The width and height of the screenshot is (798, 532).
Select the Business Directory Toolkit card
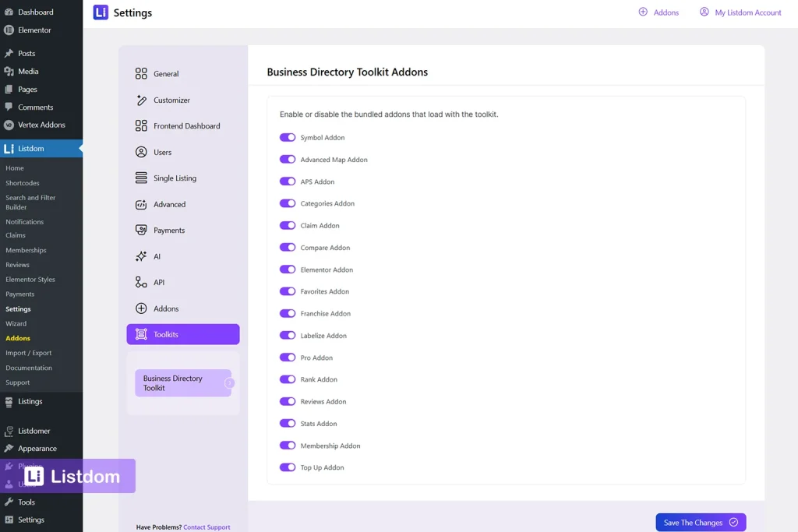(x=182, y=382)
